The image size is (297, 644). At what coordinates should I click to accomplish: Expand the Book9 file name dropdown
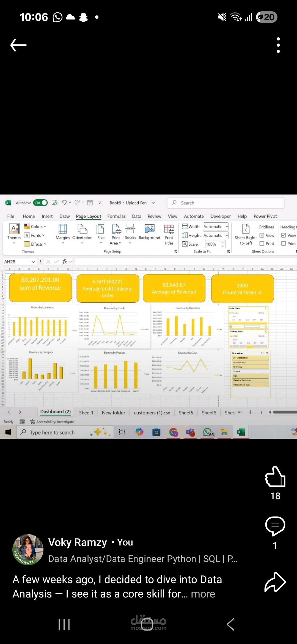click(153, 203)
